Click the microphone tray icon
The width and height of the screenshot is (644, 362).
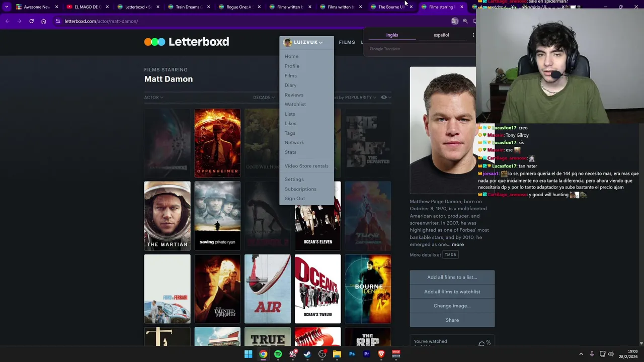592,354
